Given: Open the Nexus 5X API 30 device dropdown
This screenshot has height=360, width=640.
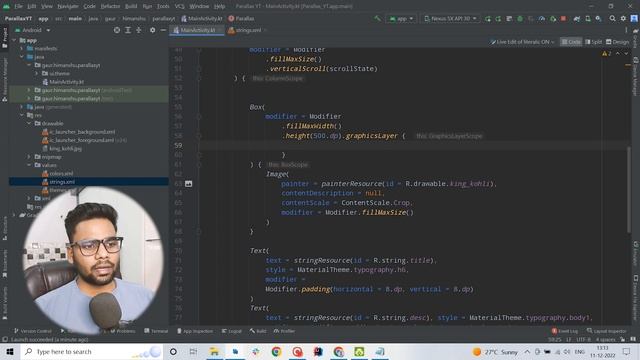Looking at the screenshot, I should click(x=450, y=18).
